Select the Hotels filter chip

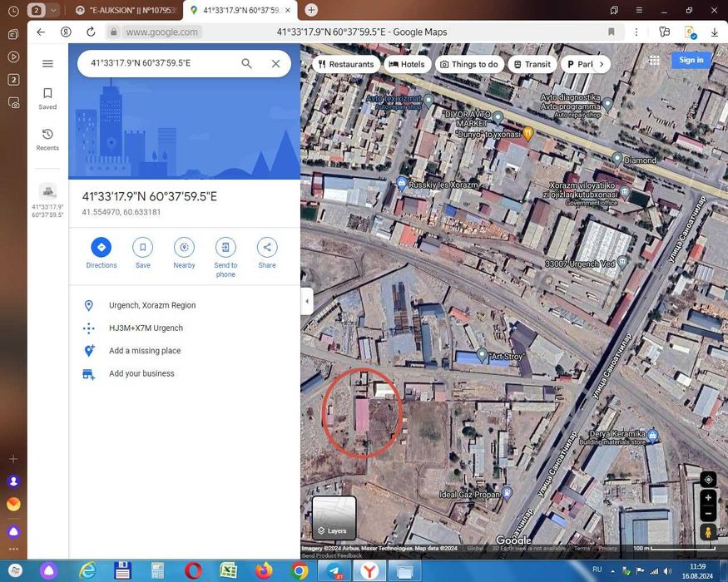coord(407,65)
